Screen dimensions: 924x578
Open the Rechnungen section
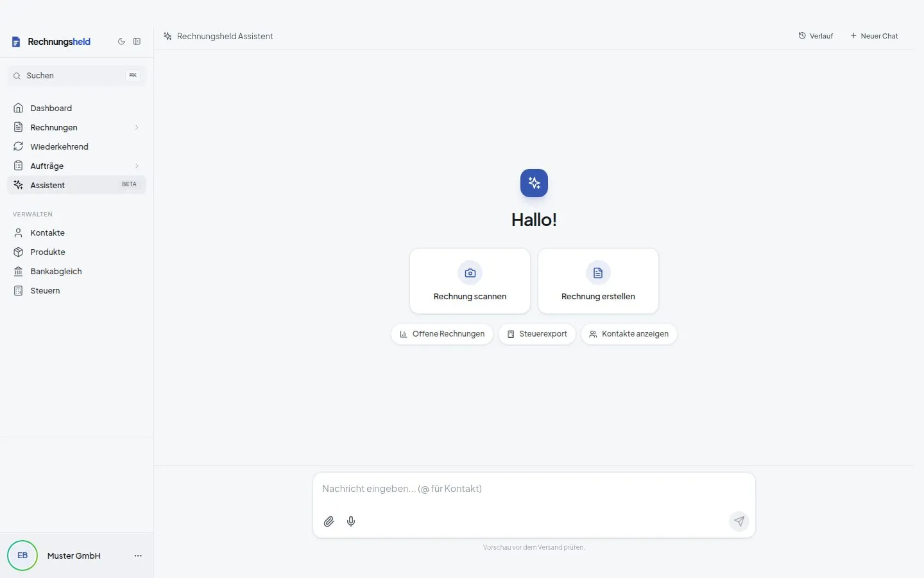pos(76,127)
